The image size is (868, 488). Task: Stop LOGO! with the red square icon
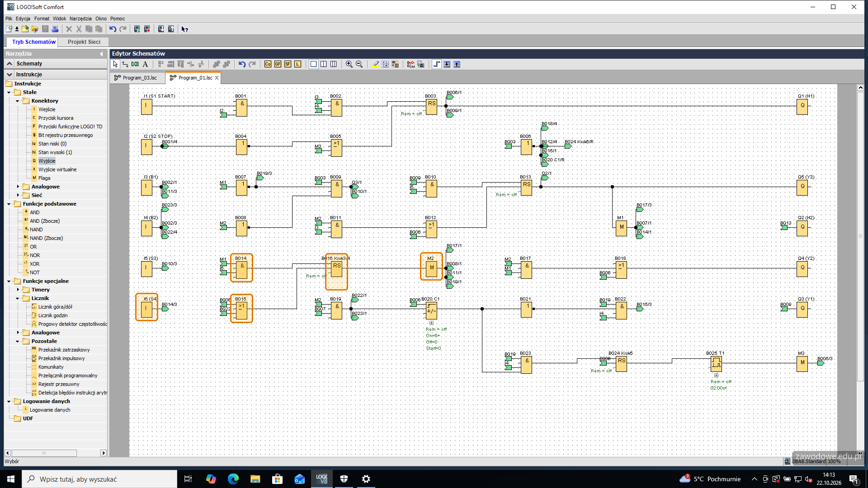(147, 29)
